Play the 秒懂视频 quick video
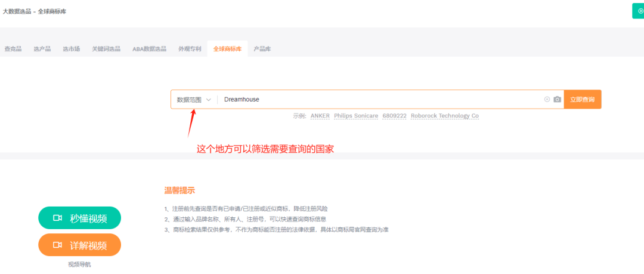This screenshot has width=644, height=274. pyautogui.click(x=80, y=218)
